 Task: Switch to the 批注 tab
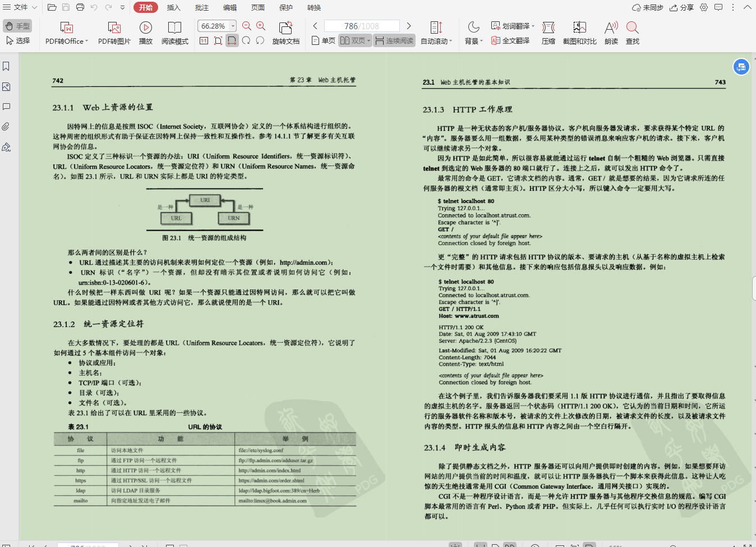(x=202, y=7)
